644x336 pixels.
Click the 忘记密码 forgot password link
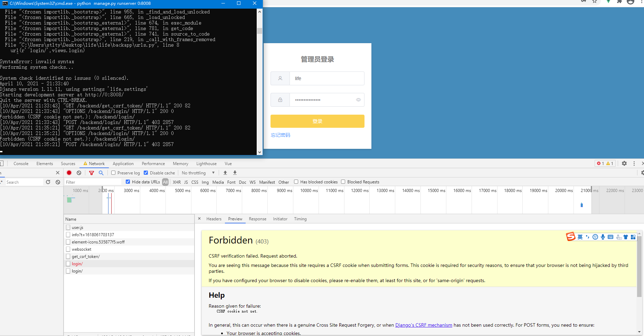click(281, 135)
